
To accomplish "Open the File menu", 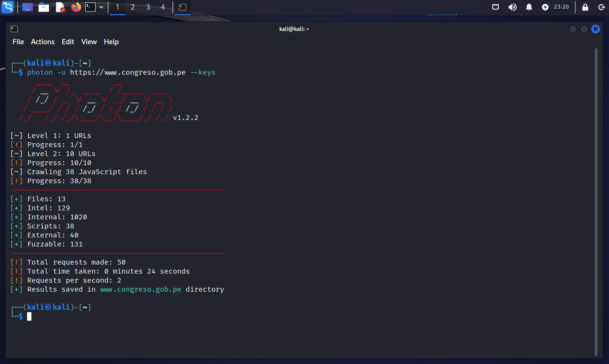I will tap(18, 42).
